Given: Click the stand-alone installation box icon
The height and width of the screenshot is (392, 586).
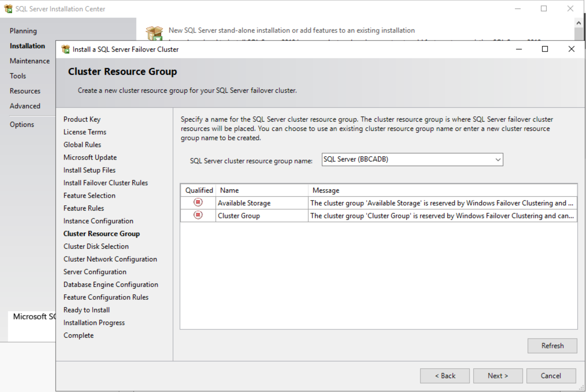Looking at the screenshot, I should [154, 33].
